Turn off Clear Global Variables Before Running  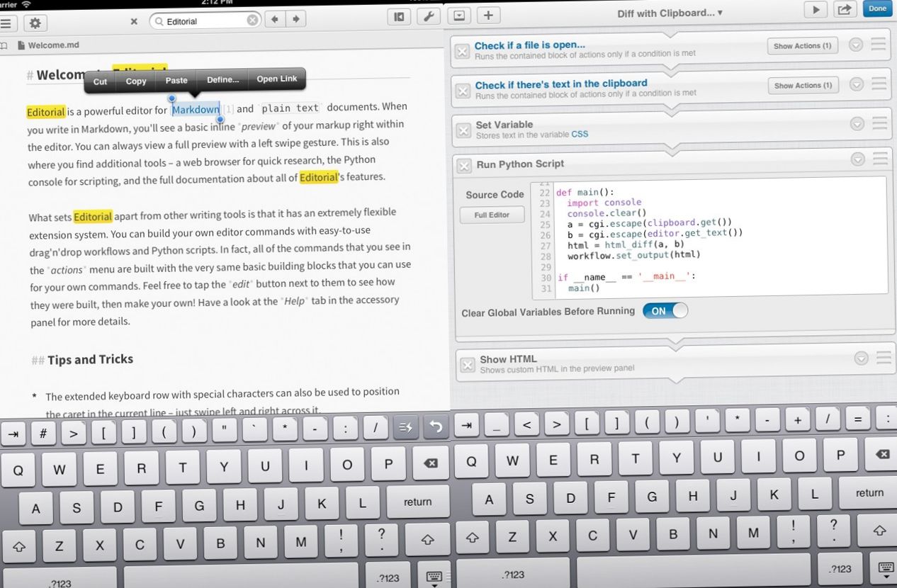[665, 311]
